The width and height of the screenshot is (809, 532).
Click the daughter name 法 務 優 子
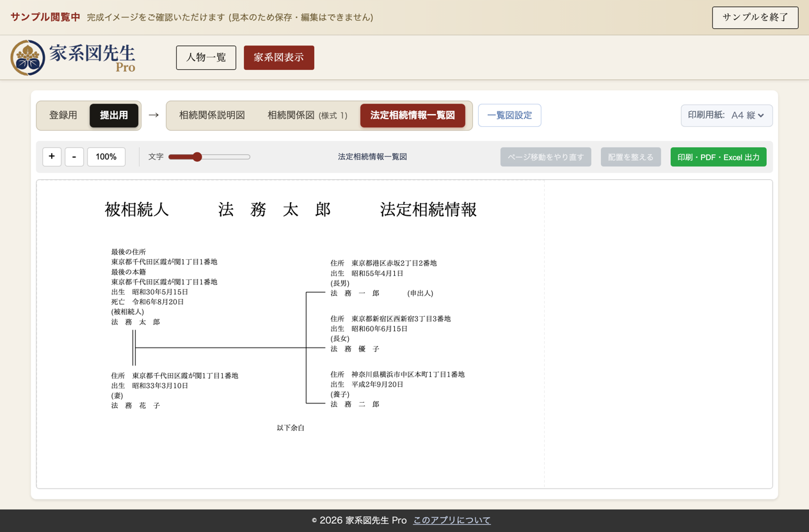(355, 349)
